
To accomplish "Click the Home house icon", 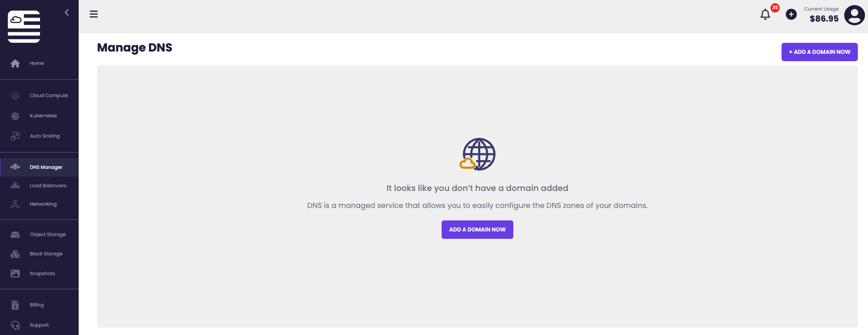I will (15, 64).
